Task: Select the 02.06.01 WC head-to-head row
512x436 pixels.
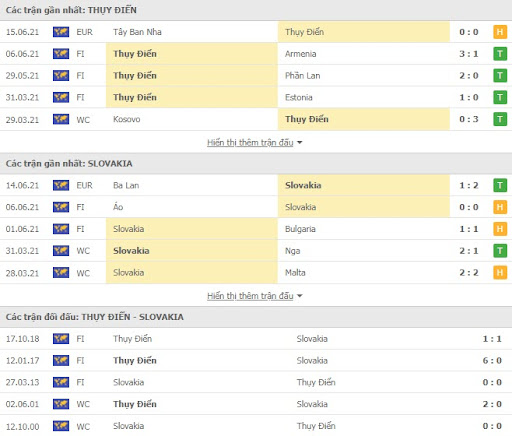Action: (x=256, y=404)
